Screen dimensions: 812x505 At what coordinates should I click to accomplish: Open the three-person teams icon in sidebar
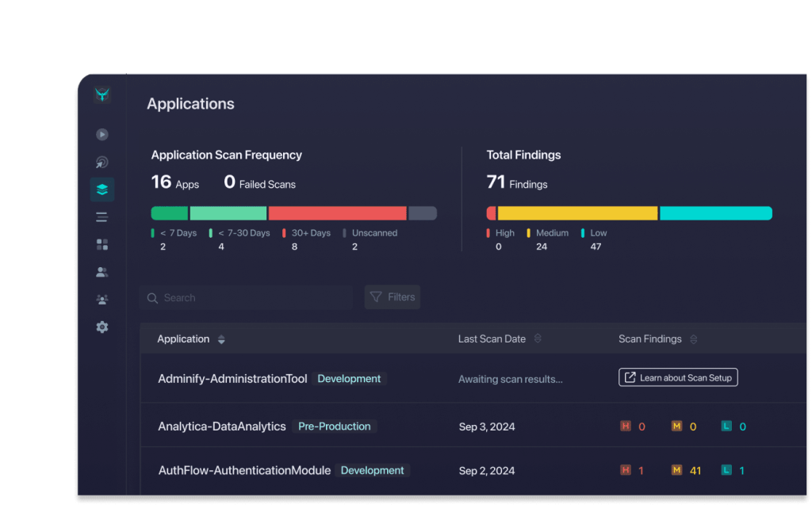[101, 300]
